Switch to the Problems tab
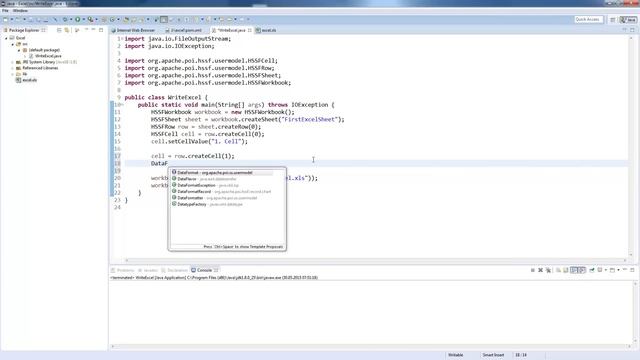The height and width of the screenshot is (360, 640). [123, 270]
